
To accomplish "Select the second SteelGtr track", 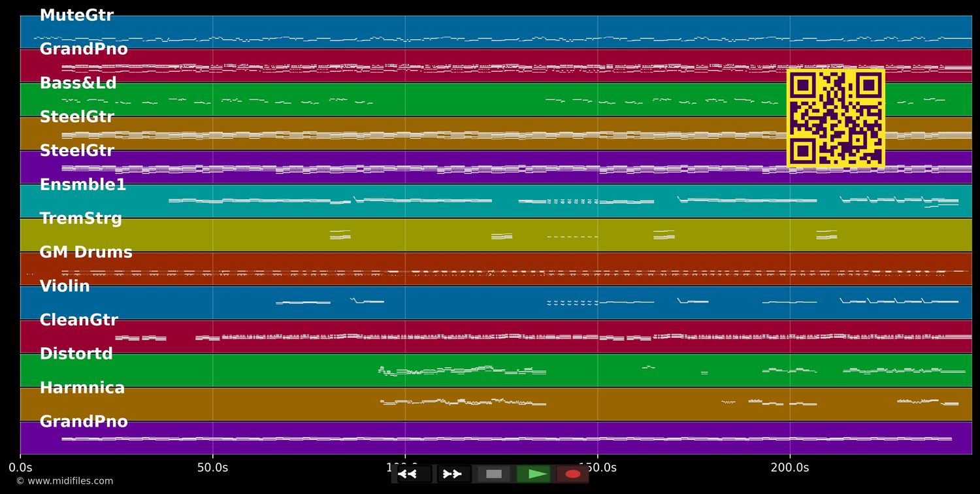I will tap(77, 150).
